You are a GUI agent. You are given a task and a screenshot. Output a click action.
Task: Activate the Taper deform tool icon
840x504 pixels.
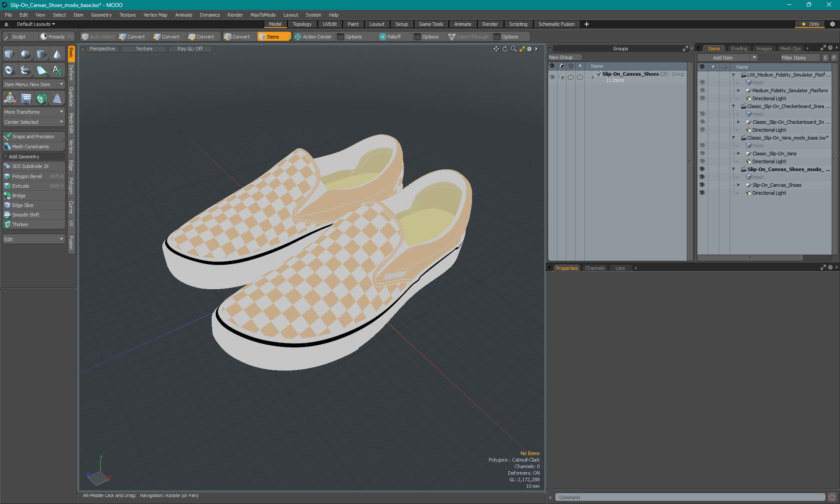click(x=57, y=98)
